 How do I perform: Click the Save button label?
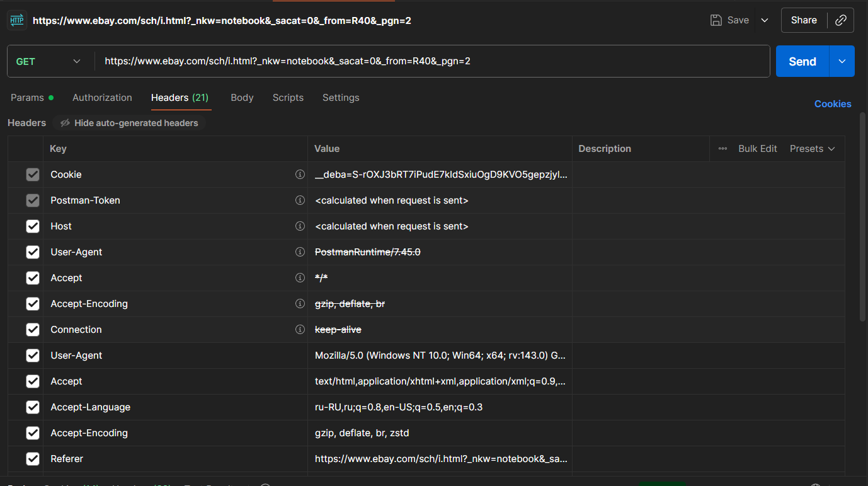(x=738, y=20)
